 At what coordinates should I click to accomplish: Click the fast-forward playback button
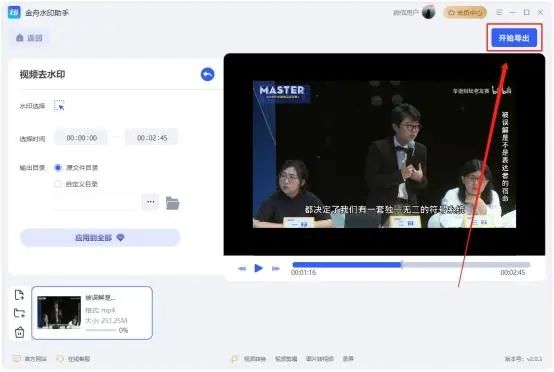click(x=276, y=269)
